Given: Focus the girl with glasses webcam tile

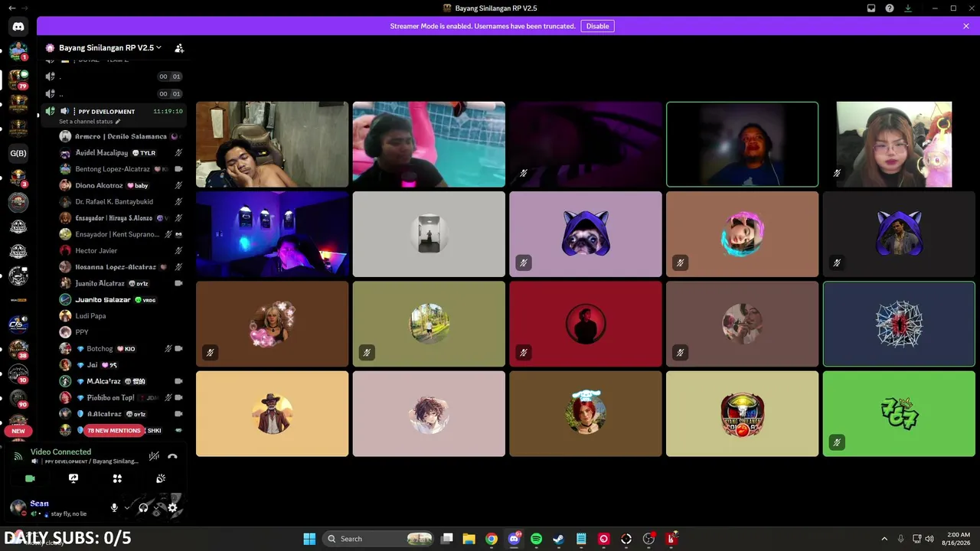Looking at the screenshot, I should [894, 145].
